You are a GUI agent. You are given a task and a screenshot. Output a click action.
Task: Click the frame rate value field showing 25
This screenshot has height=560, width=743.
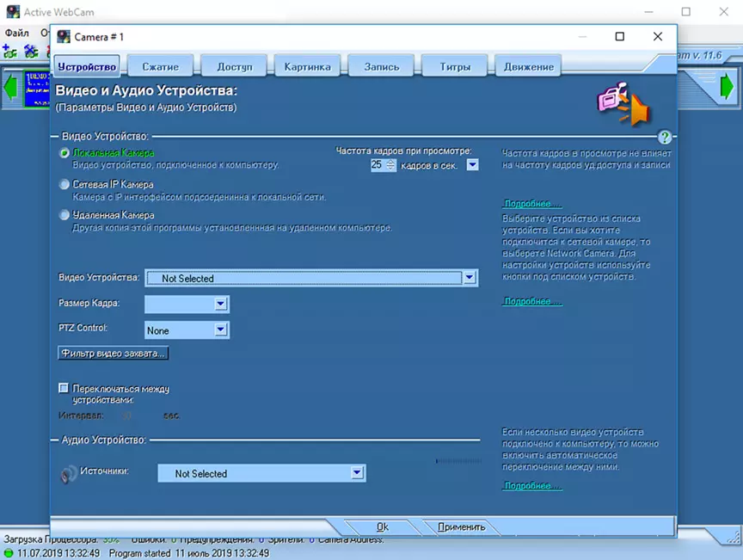pos(378,165)
